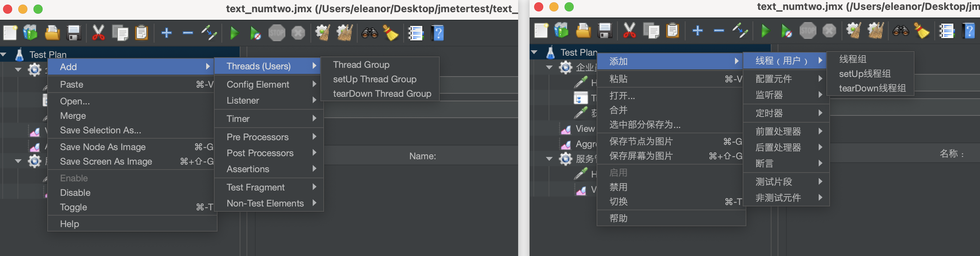Choose tearDown Thread Group
This screenshot has width=980, height=256.
click(380, 94)
